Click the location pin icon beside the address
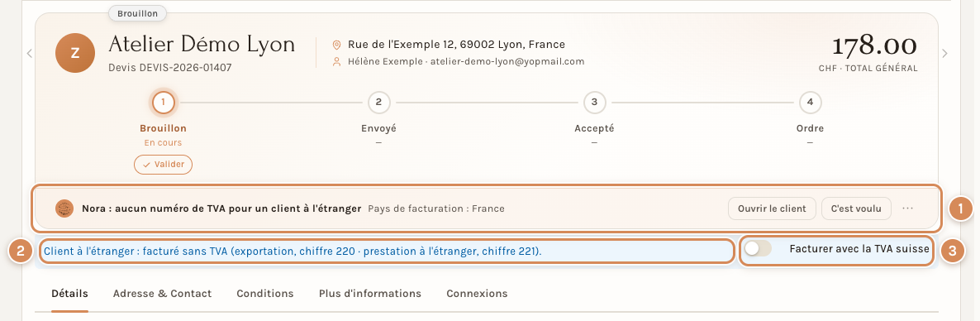 [337, 45]
